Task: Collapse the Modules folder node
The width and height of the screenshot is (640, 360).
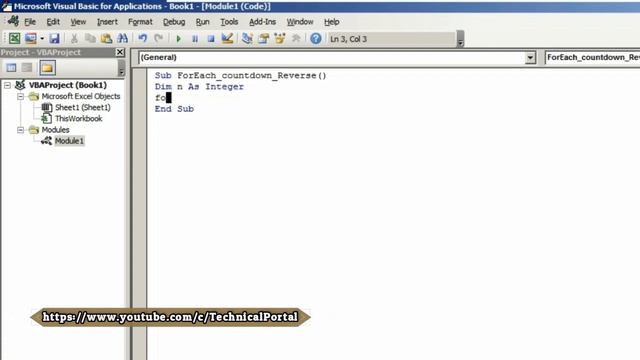Action: pyautogui.click(x=20, y=130)
